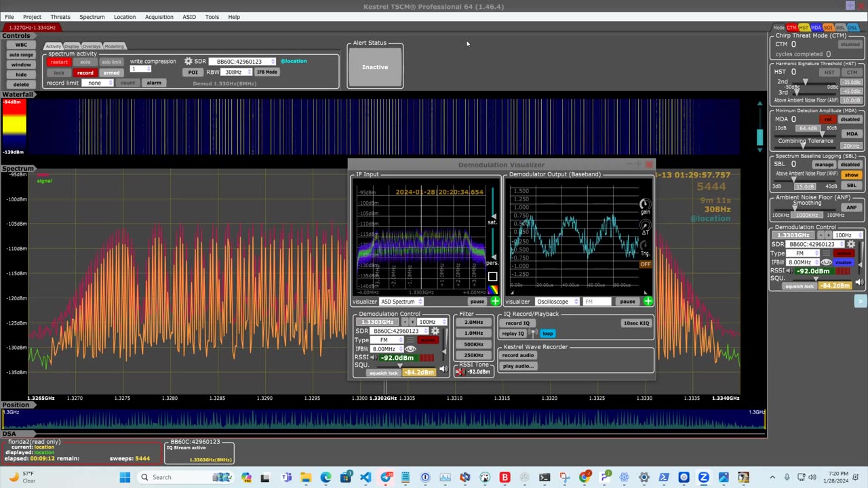Viewport: 868px width, 488px height.
Task: Open the SDR gear in visualizer Demodulation Control
Action: tap(435, 331)
